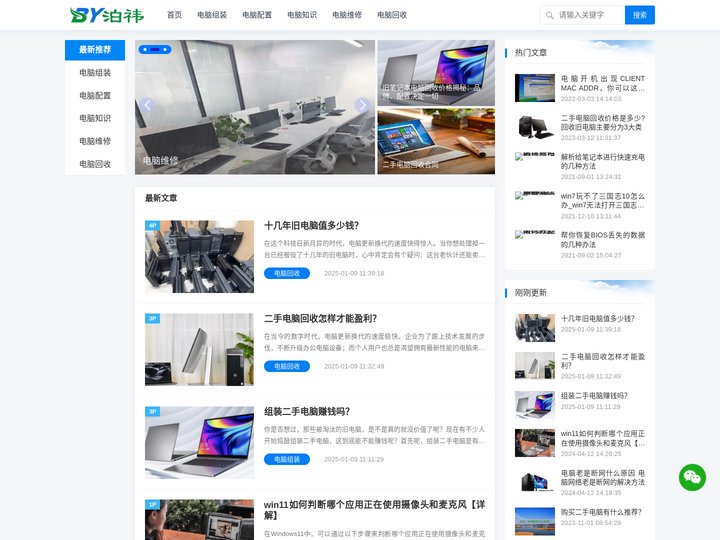
Task: Open 二手电脑回收怎样才能盈利? in 刚刚更新
Action: coord(602,361)
